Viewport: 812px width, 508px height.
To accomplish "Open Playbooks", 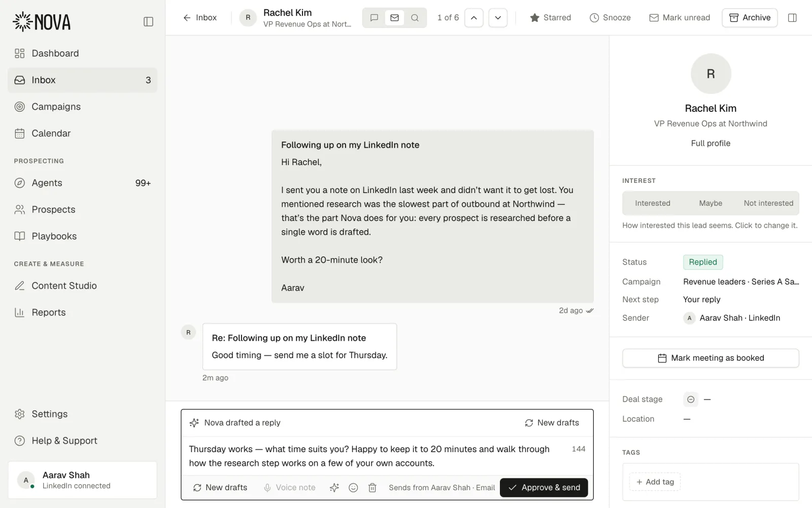I will pos(82,236).
